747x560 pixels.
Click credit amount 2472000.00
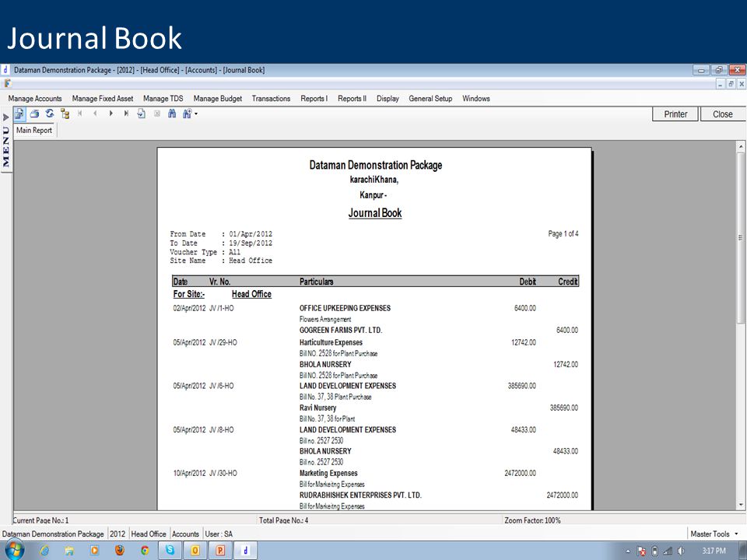(562, 495)
